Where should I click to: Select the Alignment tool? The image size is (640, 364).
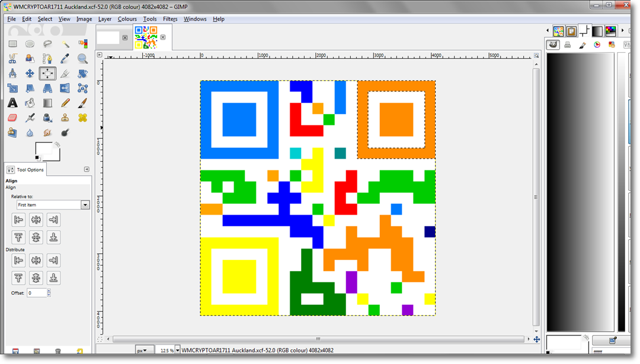point(47,73)
